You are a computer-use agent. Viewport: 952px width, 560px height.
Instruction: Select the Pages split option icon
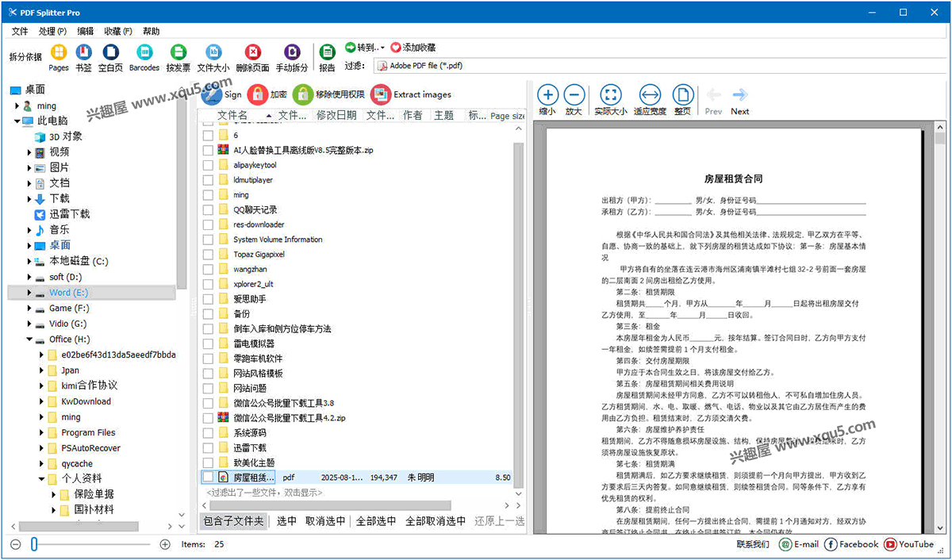(59, 52)
